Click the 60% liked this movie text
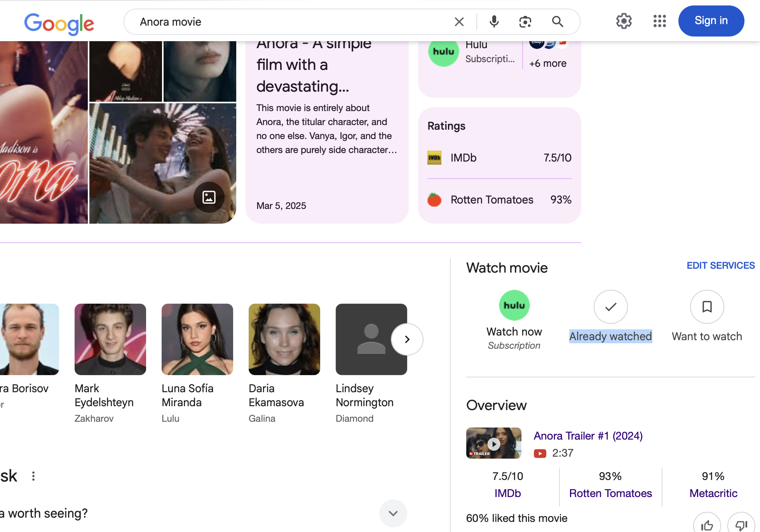 (x=517, y=518)
